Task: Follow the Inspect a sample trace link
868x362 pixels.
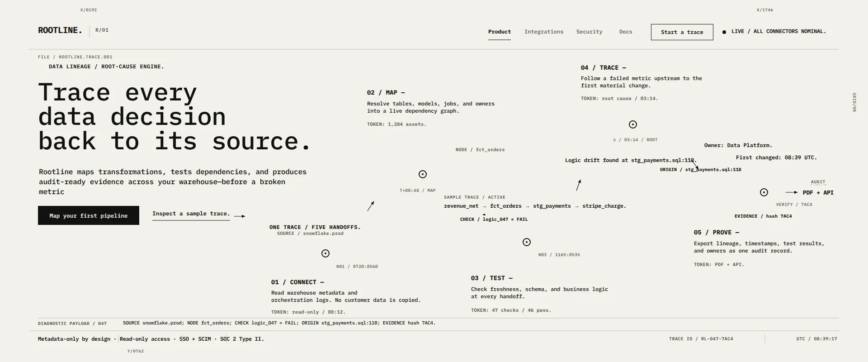Action: pyautogui.click(x=191, y=214)
